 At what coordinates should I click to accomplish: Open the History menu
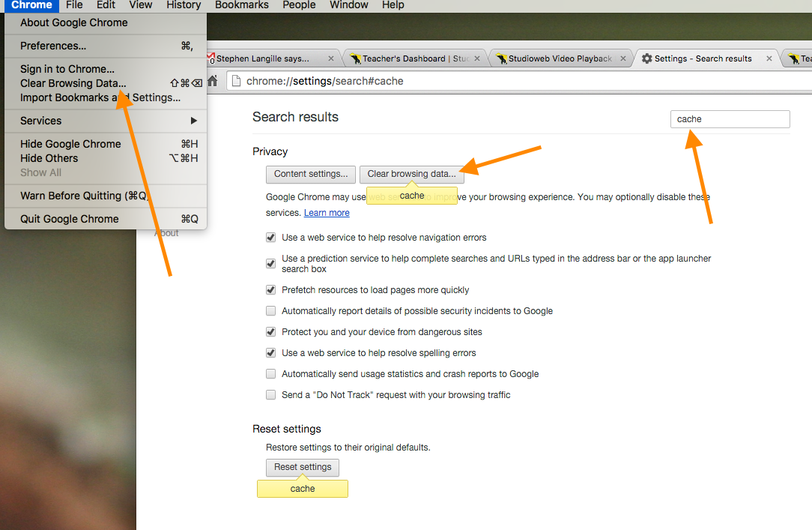184,5
